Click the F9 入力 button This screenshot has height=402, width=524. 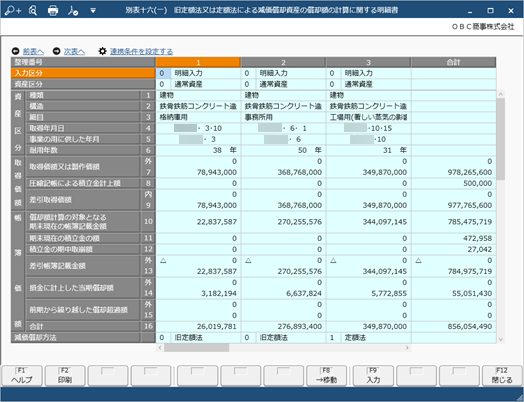373,376
